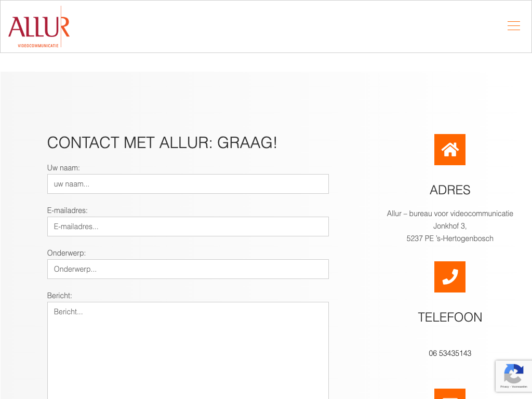Click the orange telephone icon
The width and height of the screenshot is (532, 399).
(x=450, y=277)
